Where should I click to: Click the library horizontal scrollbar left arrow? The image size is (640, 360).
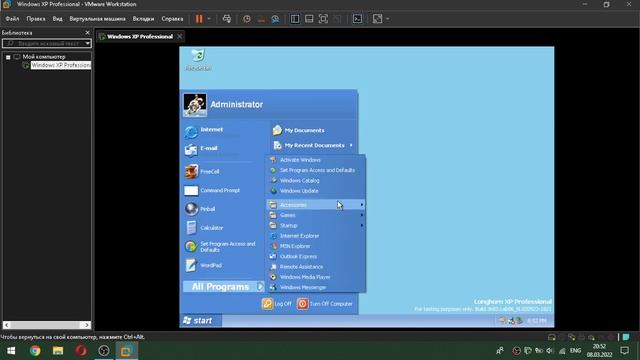(7, 325)
